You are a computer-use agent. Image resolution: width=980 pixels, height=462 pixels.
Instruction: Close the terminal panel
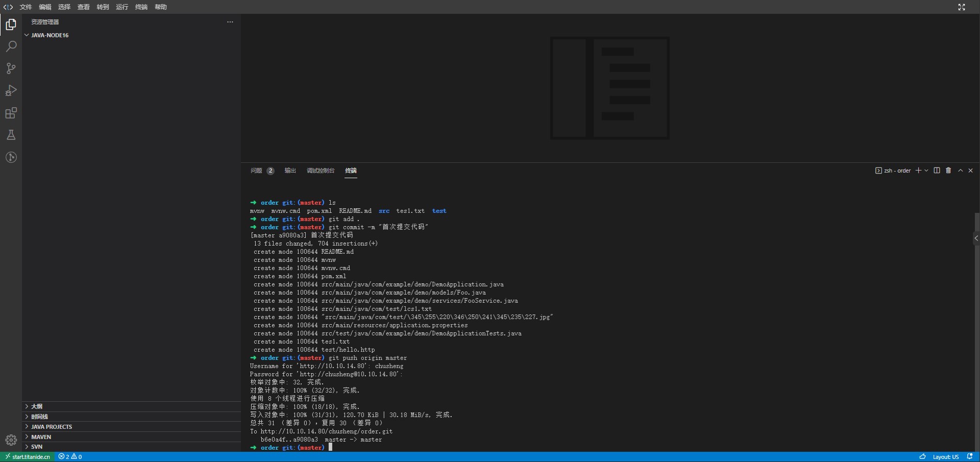[x=971, y=171]
